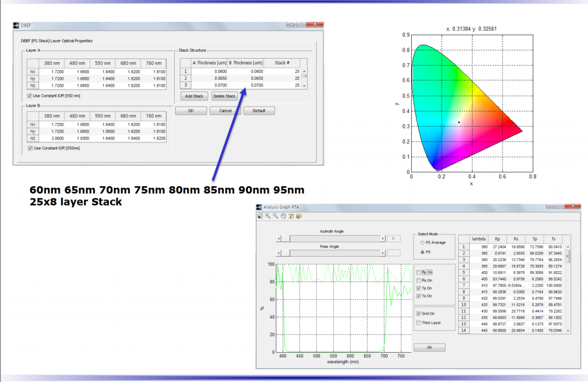
Task: Uncheck the Grid On option
Action: pos(418,314)
